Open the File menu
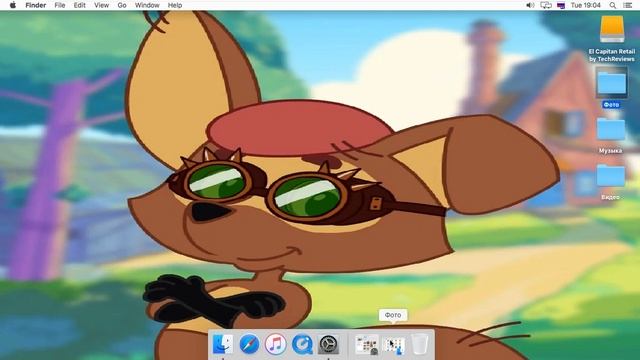This screenshot has width=640, height=360. (60, 5)
